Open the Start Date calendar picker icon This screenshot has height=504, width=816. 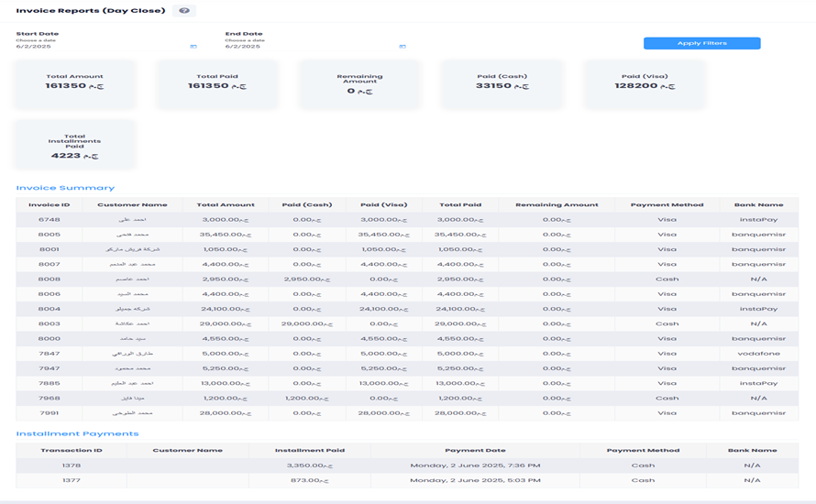click(193, 47)
